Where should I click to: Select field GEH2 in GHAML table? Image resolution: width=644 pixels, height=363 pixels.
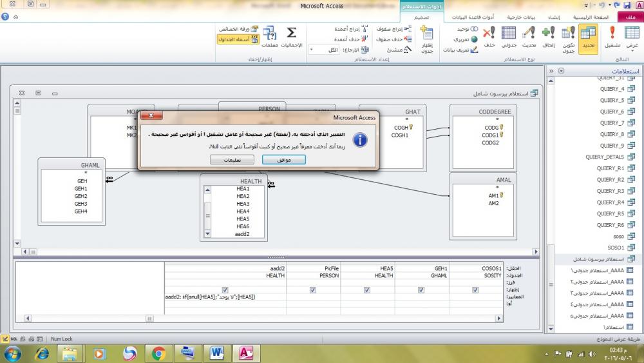coord(80,196)
